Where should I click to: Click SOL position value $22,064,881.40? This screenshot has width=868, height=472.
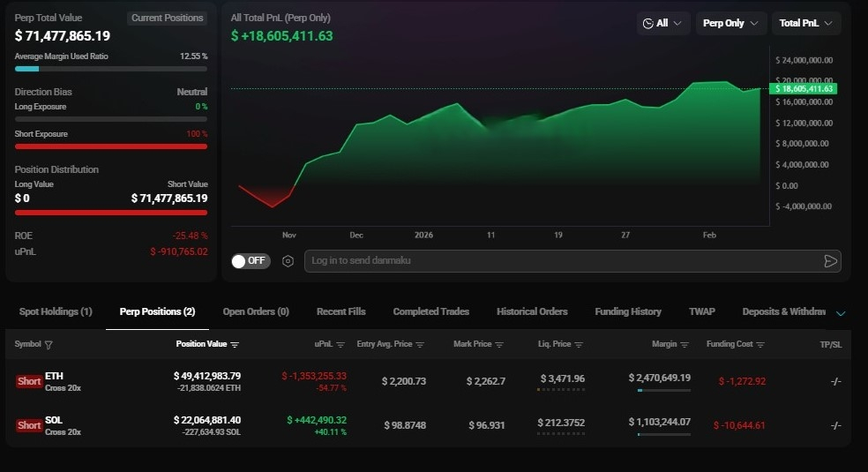click(207, 421)
